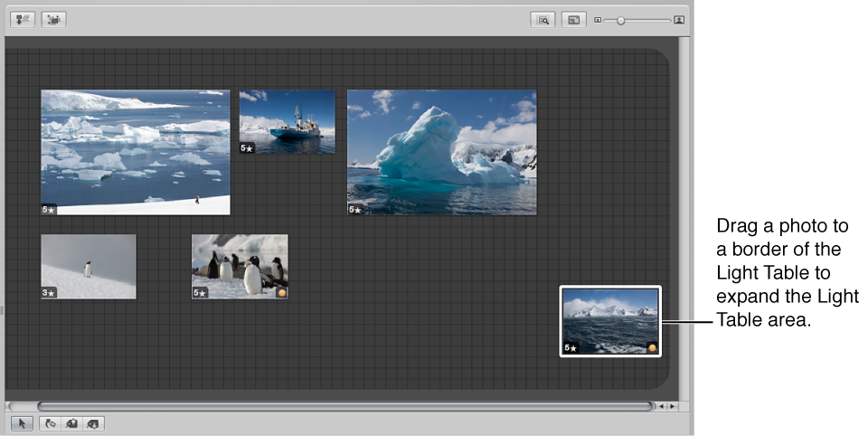Select the Stamp tool
The width and height of the screenshot is (868, 436).
click(93, 422)
